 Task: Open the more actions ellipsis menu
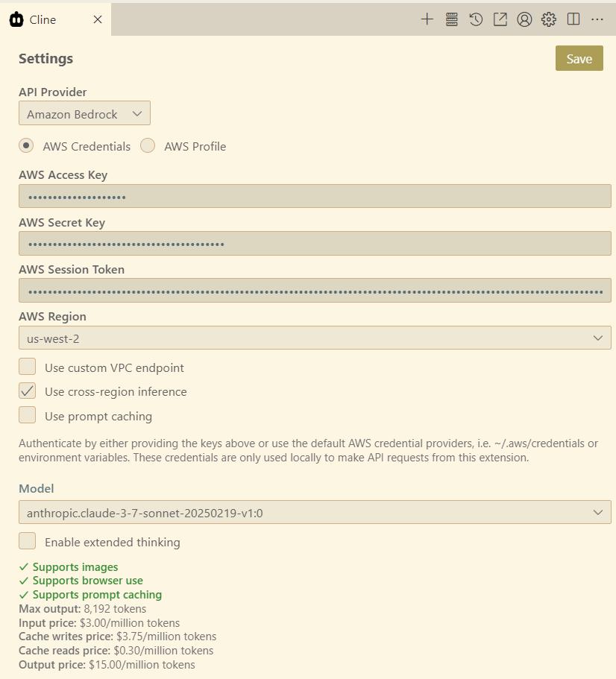[x=597, y=19]
